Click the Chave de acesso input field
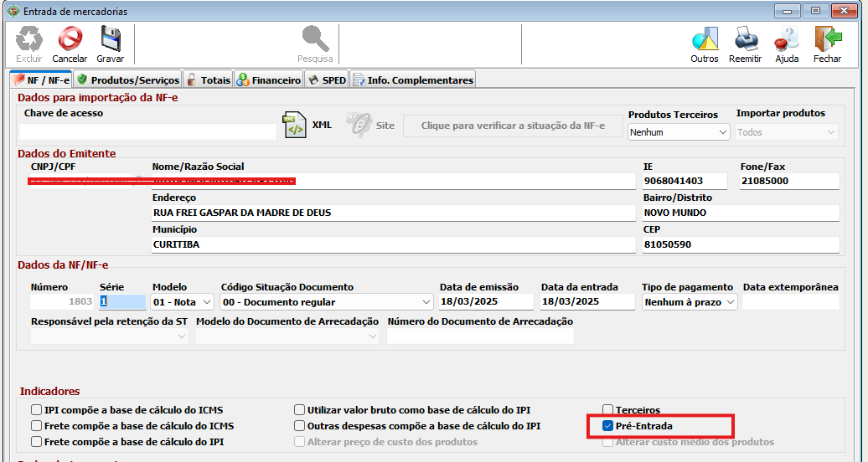This screenshot has height=462, width=868. [x=147, y=131]
